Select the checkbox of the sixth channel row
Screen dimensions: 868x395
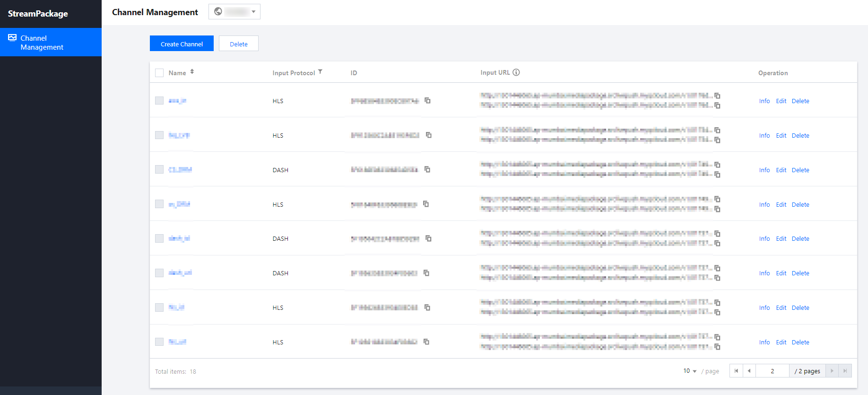pyautogui.click(x=159, y=273)
